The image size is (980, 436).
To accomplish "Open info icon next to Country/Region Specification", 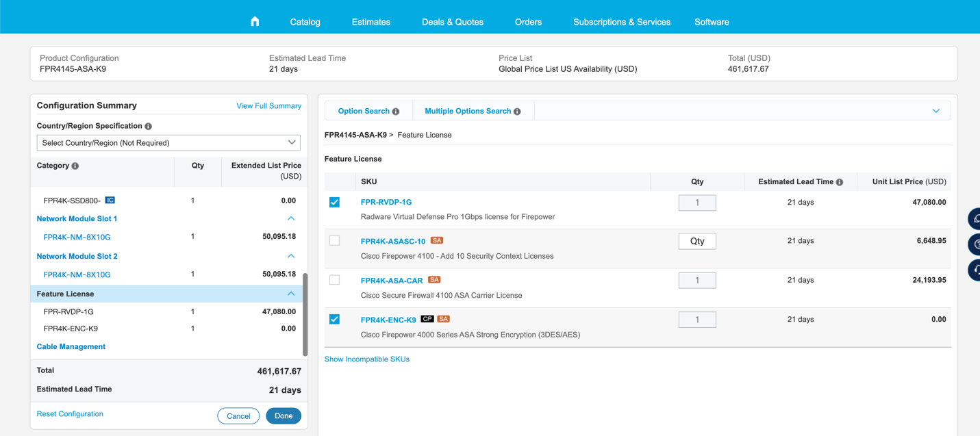I will (149, 127).
